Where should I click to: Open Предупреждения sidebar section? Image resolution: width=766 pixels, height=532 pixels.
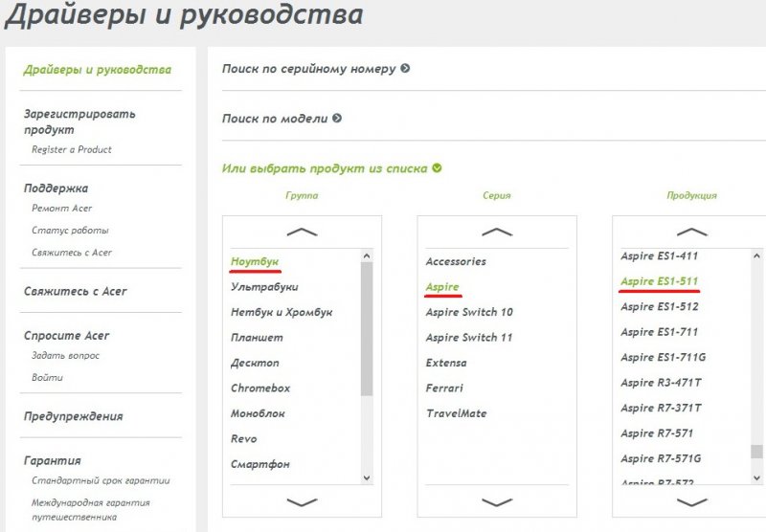pos(74,416)
